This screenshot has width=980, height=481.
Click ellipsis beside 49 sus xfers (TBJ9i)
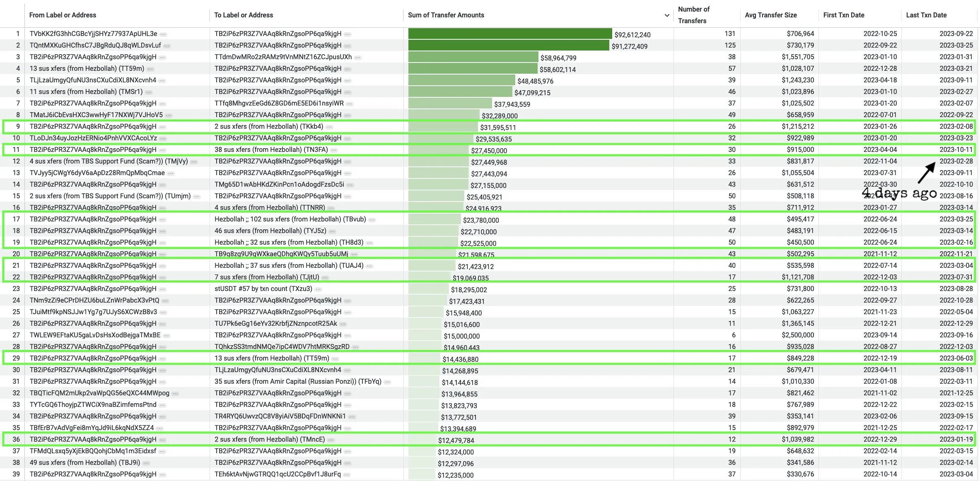(146, 463)
